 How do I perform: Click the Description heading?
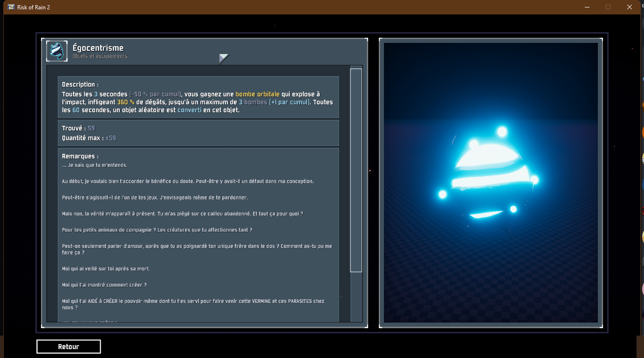point(80,85)
